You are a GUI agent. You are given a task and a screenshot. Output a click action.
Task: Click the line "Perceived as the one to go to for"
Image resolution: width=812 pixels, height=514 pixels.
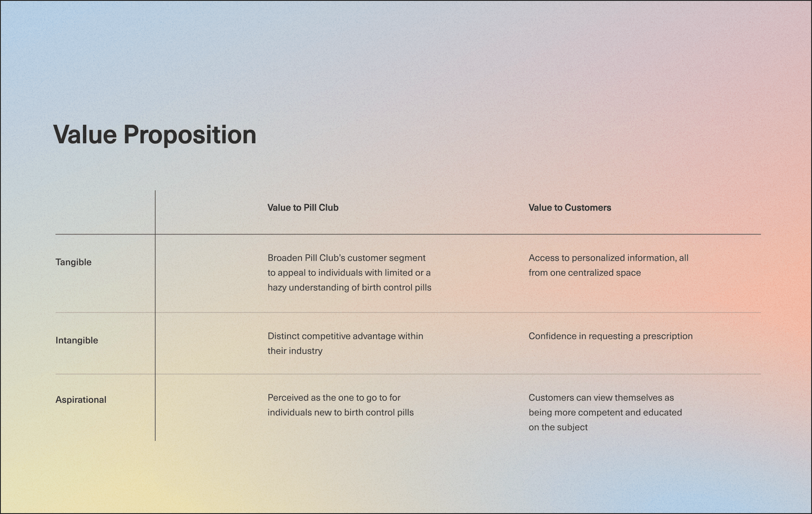[334, 397]
